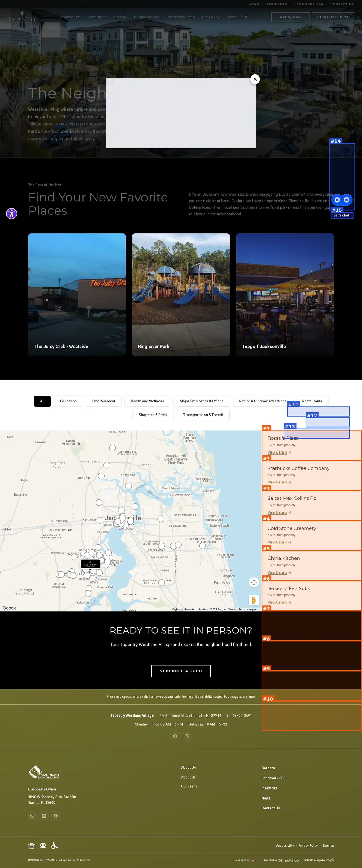Select the All filter tab
362x868 pixels.
pyautogui.click(x=42, y=401)
